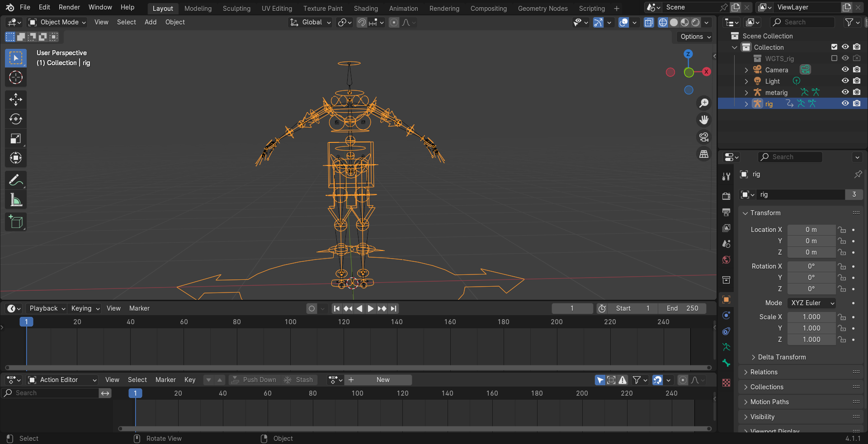The height and width of the screenshot is (444, 868).
Task: Pick the Measure tool
Action: (16, 199)
